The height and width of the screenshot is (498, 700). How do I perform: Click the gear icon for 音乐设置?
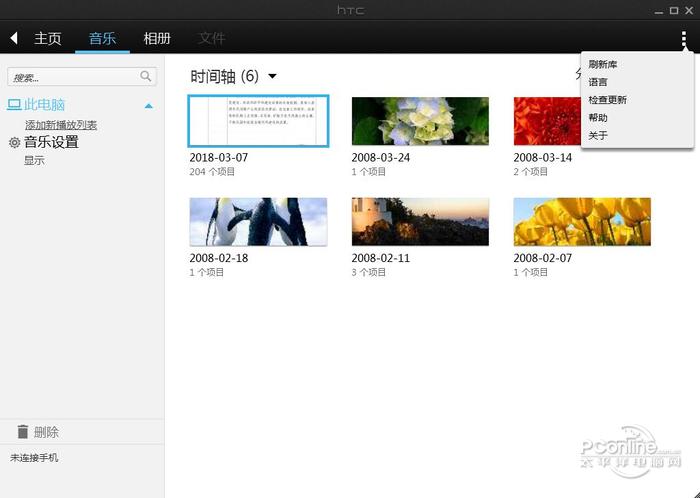pyautogui.click(x=14, y=142)
